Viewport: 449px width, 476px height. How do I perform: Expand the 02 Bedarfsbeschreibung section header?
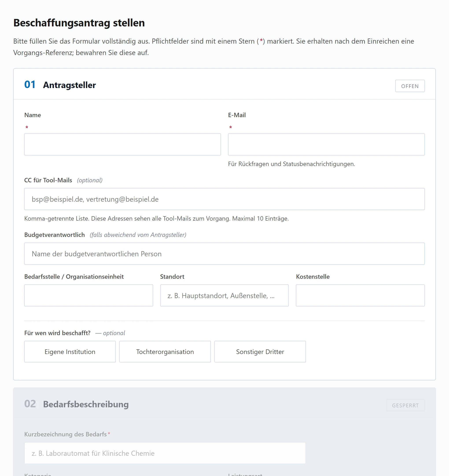click(x=224, y=404)
